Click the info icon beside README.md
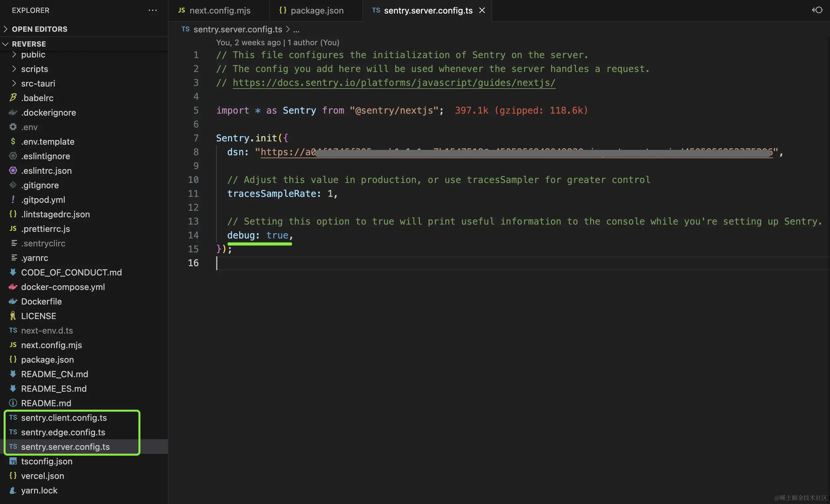The image size is (830, 504). pos(13,403)
